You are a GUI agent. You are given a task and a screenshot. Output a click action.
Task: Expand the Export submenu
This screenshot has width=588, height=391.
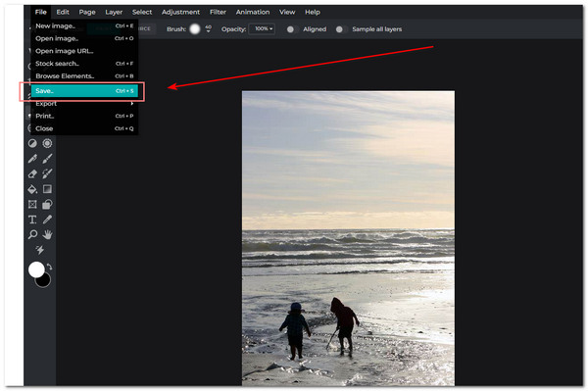tap(84, 104)
